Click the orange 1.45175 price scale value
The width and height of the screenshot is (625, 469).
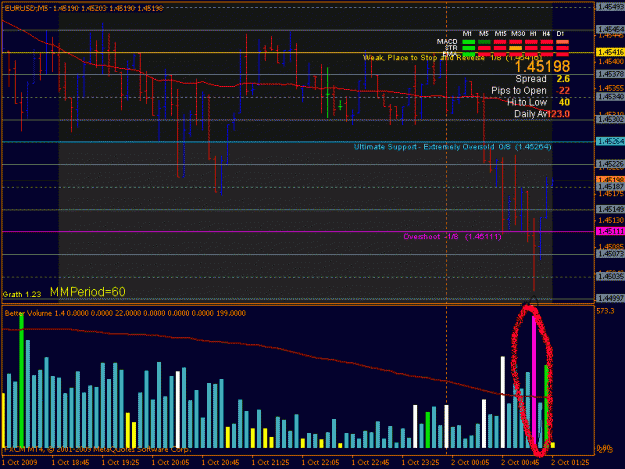pyautogui.click(x=611, y=194)
